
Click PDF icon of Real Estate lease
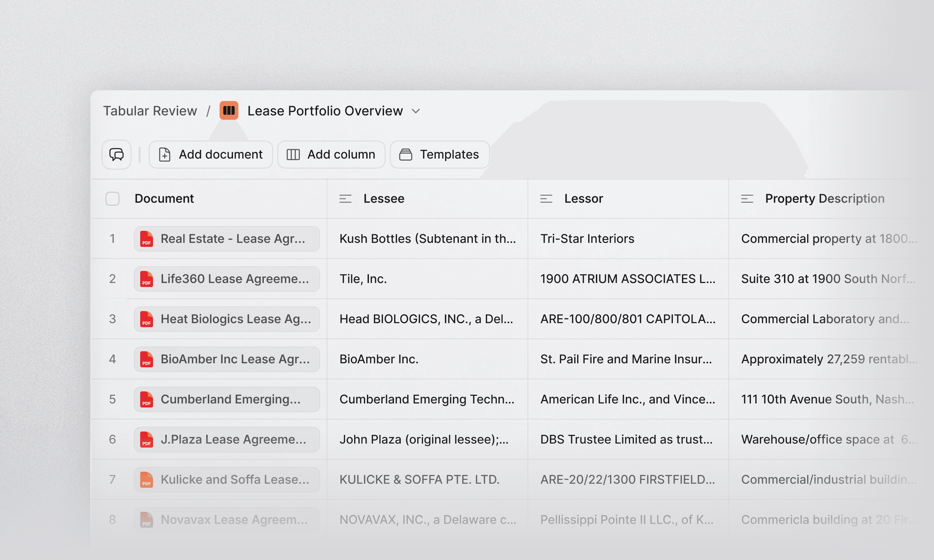pyautogui.click(x=147, y=239)
